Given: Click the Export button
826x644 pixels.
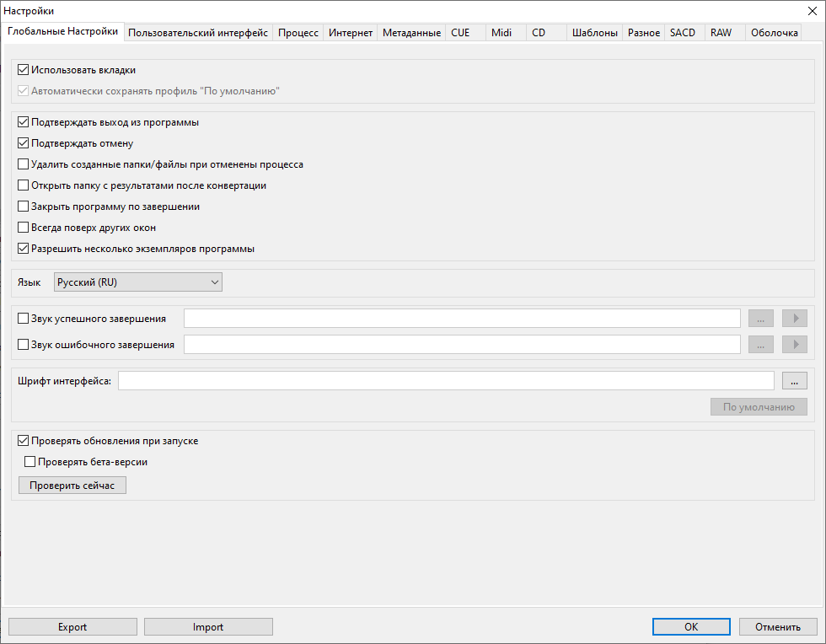Looking at the screenshot, I should tap(72, 627).
